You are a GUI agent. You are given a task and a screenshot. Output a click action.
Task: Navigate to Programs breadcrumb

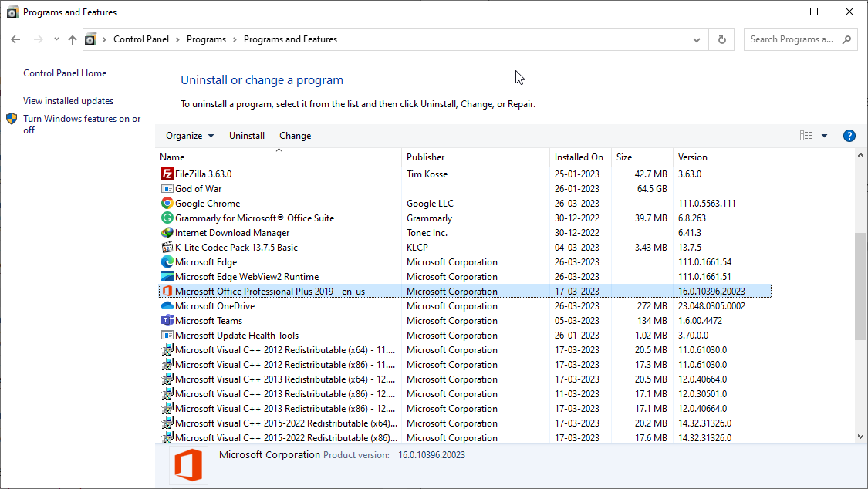coord(207,39)
